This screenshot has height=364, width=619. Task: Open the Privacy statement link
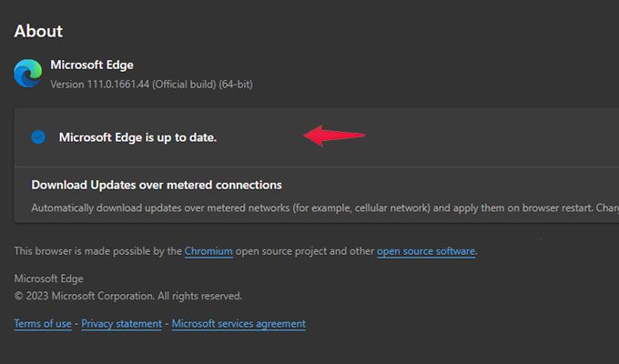click(x=122, y=324)
